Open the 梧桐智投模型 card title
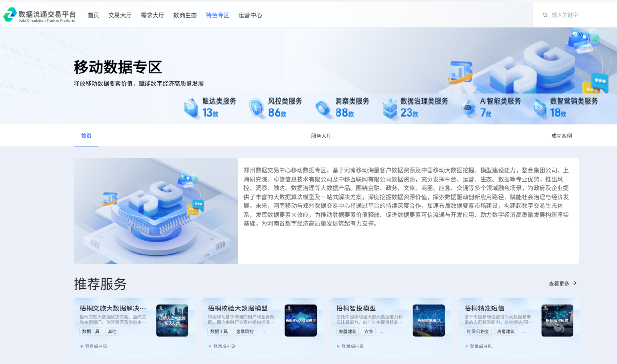The width and height of the screenshot is (617, 364). [x=356, y=308]
